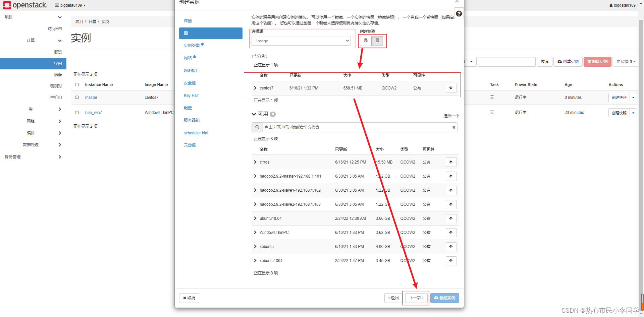Click the 取消 cancel button

point(189,298)
